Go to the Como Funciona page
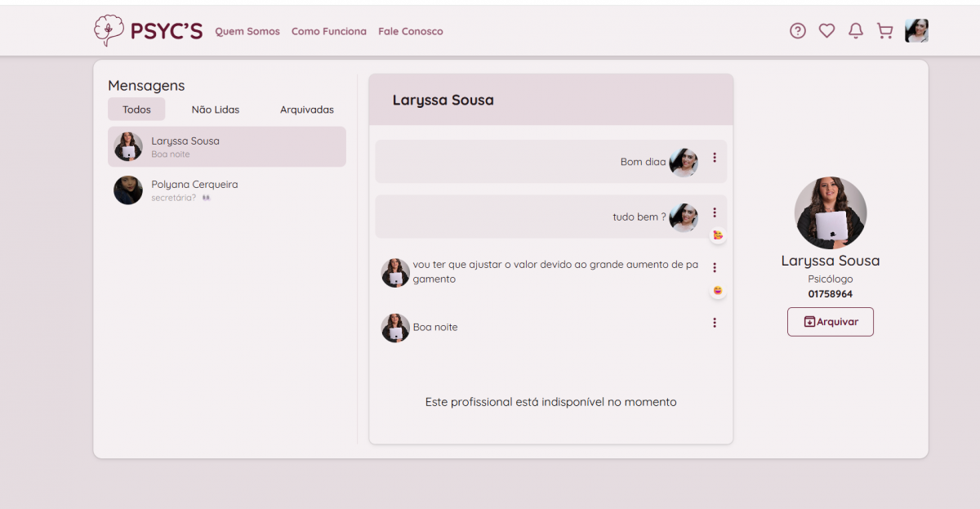Screen dimensions: 980x509 [x=329, y=32]
